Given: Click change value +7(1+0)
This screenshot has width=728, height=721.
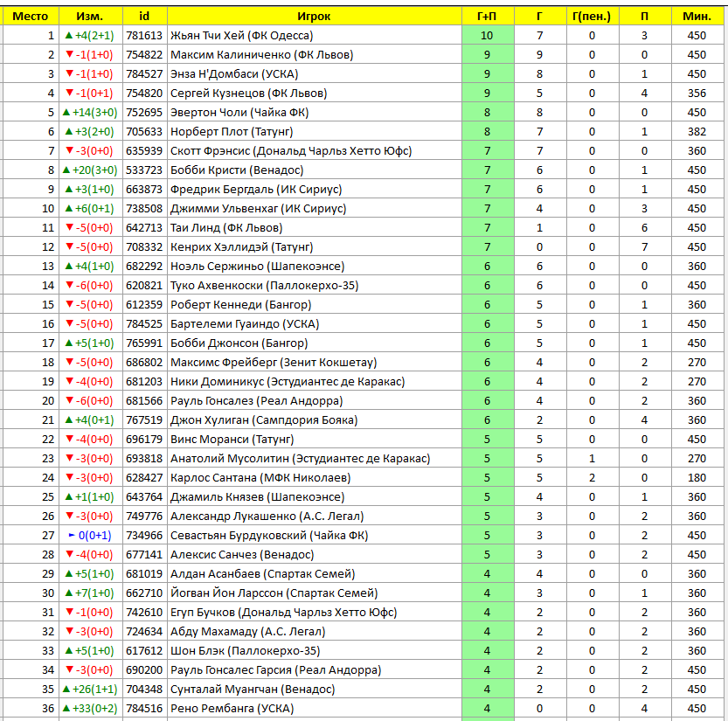Looking at the screenshot, I should coord(91,593).
